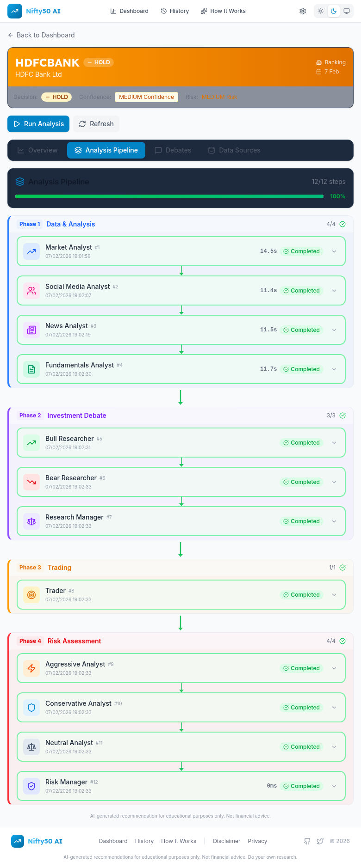Expand the Bull Researcher step
The height and width of the screenshot is (868, 361).
point(334,443)
